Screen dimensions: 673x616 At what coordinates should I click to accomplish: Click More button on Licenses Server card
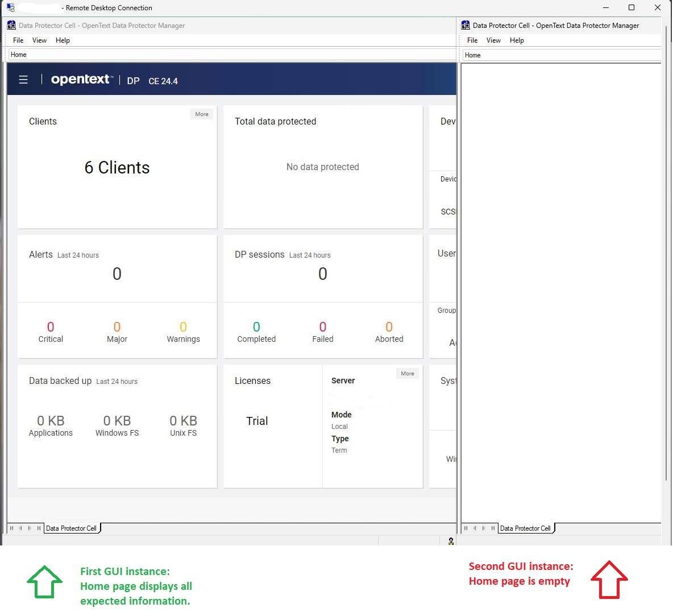point(408,374)
